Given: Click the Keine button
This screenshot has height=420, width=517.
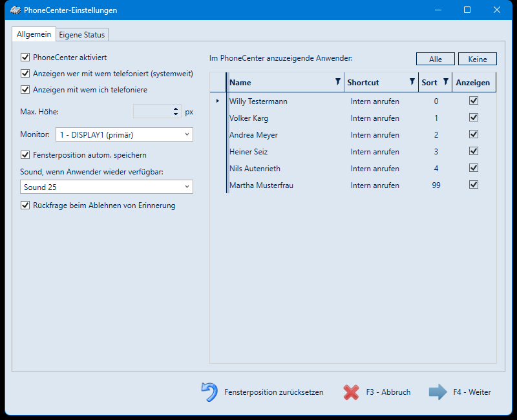Looking at the screenshot, I should (x=478, y=59).
